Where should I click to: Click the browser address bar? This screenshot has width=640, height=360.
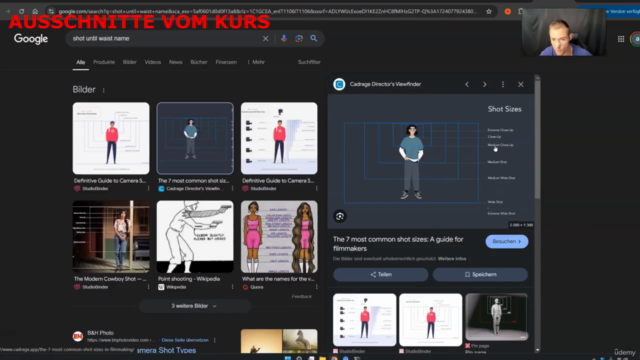tap(267, 11)
